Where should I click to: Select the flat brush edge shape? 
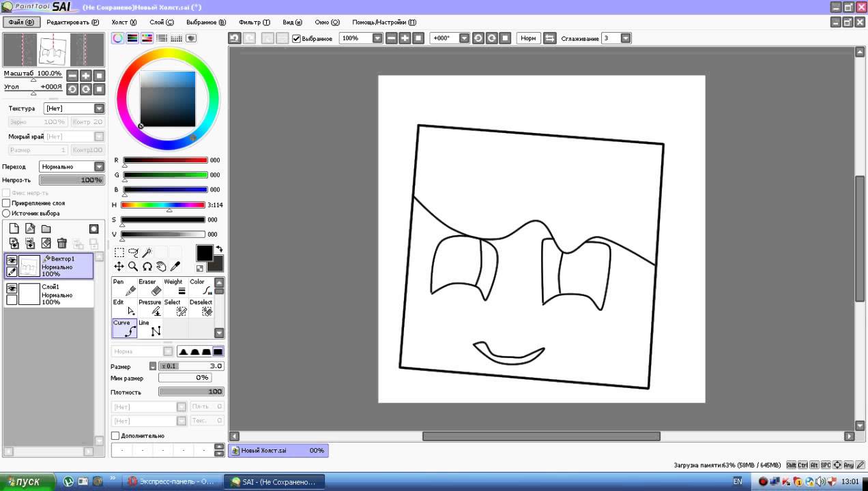point(218,351)
